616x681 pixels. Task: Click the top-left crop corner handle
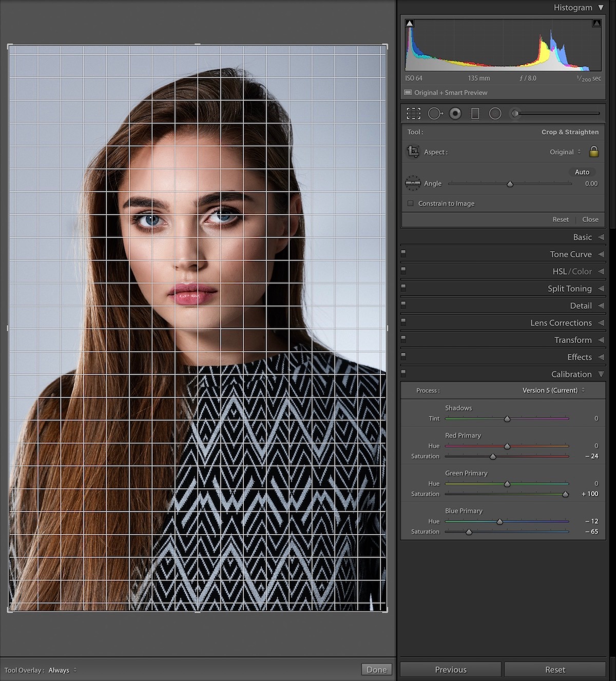(x=10, y=47)
